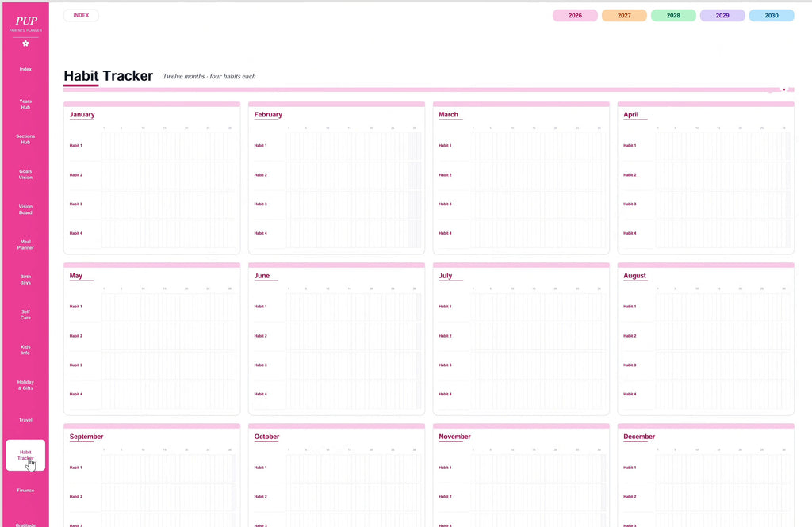Open Meal Planner in the sidebar

point(25,244)
